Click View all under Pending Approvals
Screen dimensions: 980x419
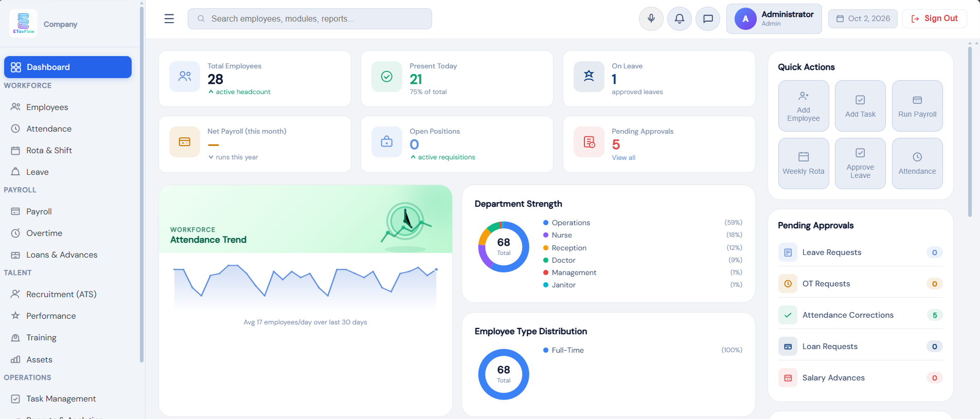point(623,158)
